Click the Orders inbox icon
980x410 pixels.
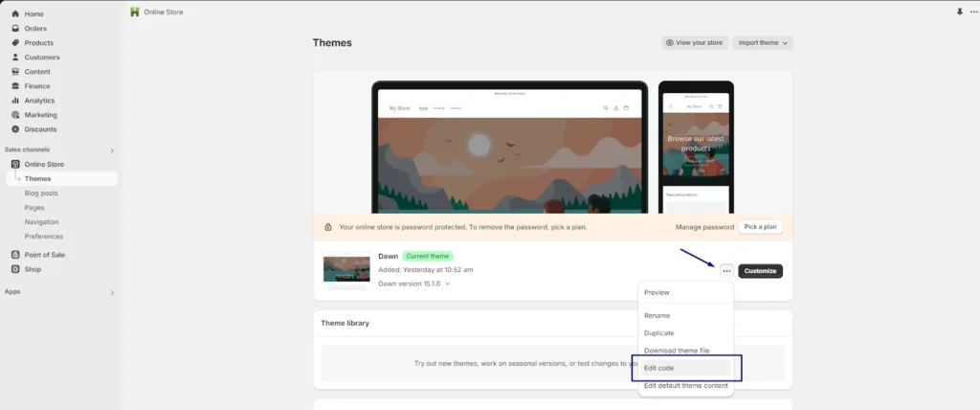[15, 28]
